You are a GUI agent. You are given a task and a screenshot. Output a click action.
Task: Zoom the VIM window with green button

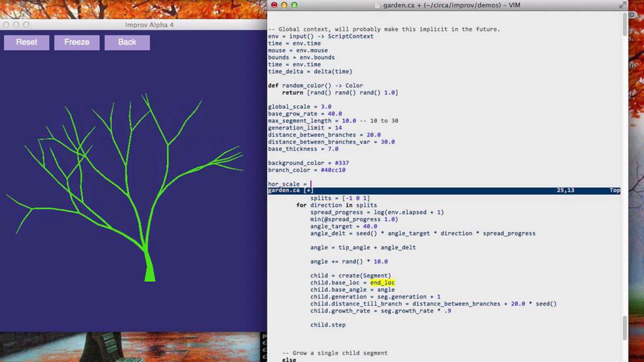(294, 5)
